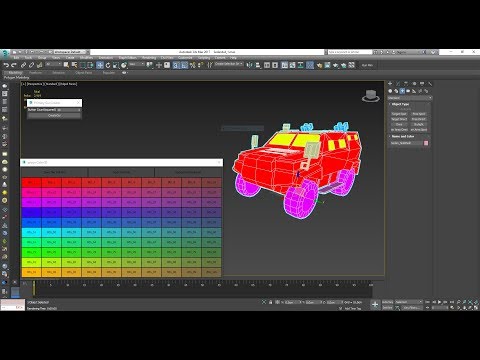Click the Skylight button
Screen dimensions: 480x360
tap(419, 124)
